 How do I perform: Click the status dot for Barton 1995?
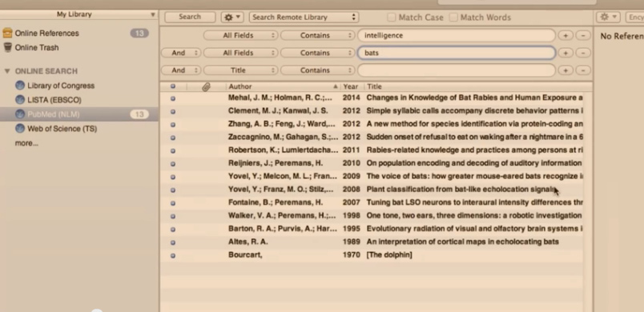pos(172,229)
